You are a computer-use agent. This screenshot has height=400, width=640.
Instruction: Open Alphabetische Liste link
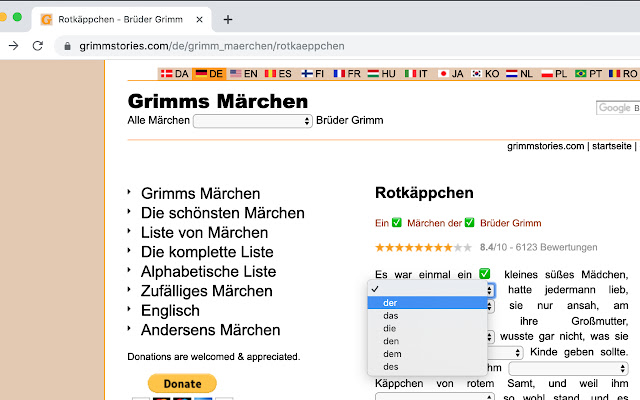[x=208, y=271]
